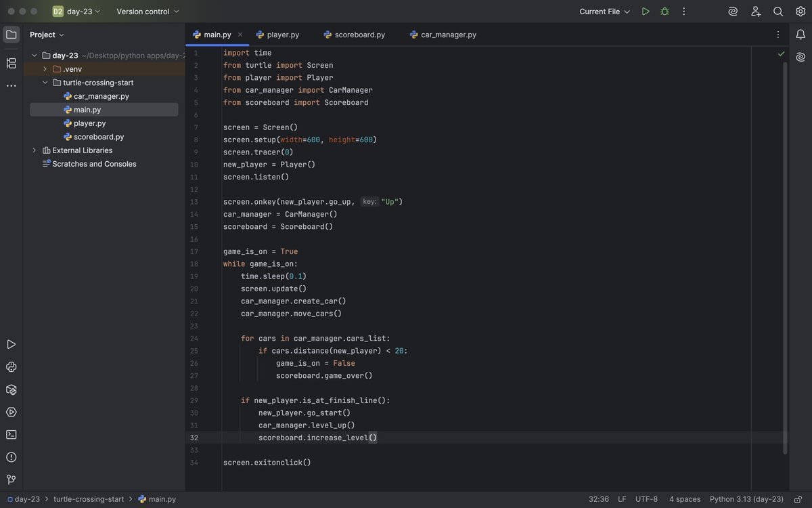Image resolution: width=812 pixels, height=508 pixels.
Task: Open Code With Me add-user icon
Action: click(x=756, y=12)
